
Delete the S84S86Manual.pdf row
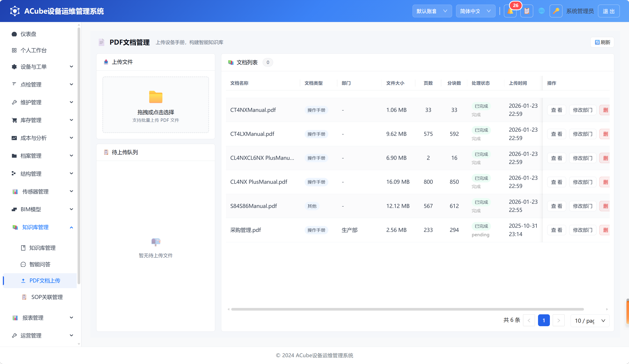tap(605, 206)
